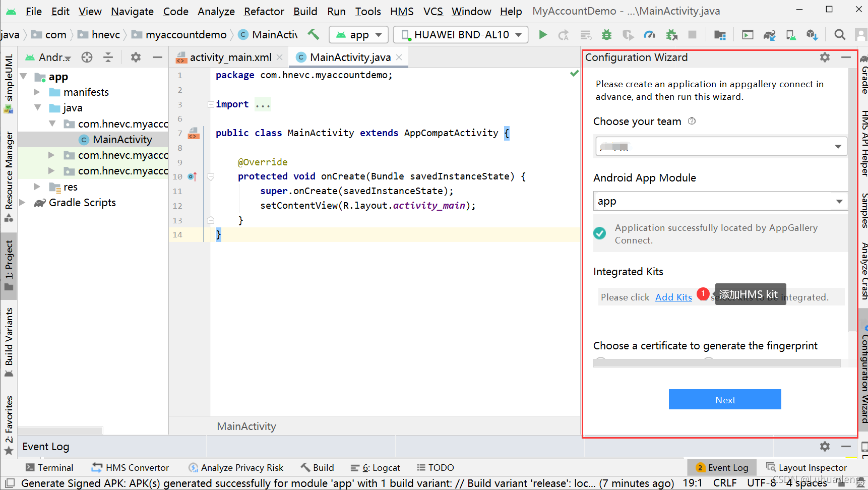Open the Project Structure icon in toolbar

point(720,34)
